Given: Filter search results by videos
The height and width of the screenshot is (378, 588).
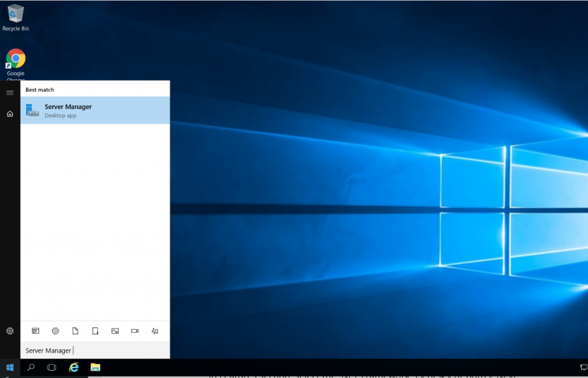Looking at the screenshot, I should pyautogui.click(x=136, y=331).
